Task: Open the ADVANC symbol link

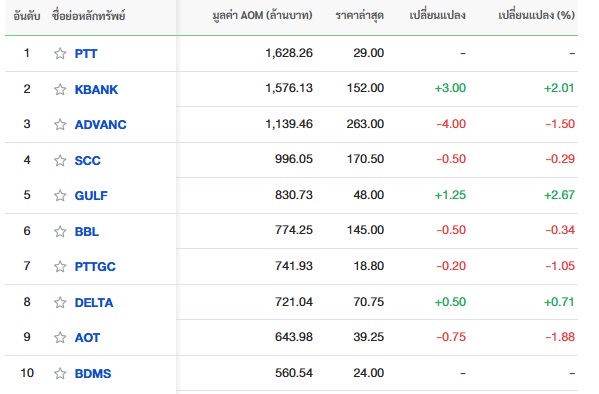Action: point(100,125)
